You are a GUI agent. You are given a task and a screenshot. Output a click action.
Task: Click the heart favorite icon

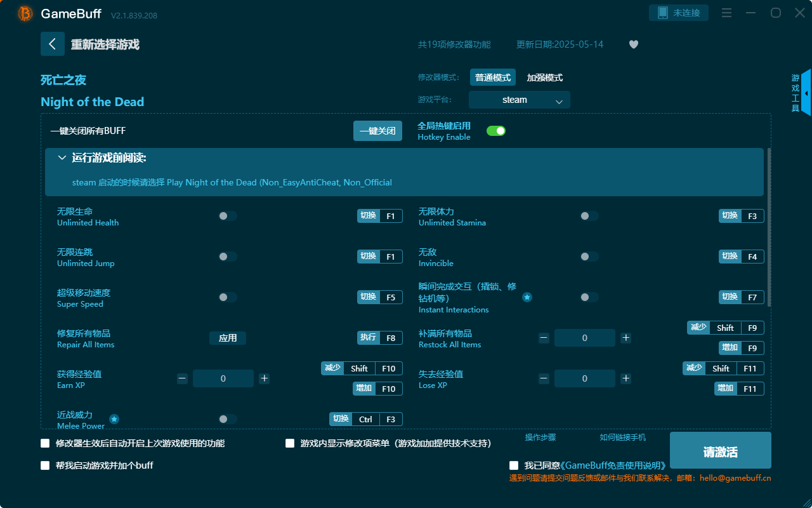coord(633,44)
